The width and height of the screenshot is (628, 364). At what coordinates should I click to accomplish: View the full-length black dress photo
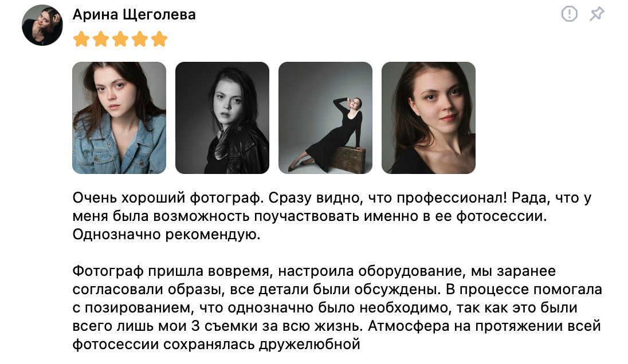pos(325,117)
